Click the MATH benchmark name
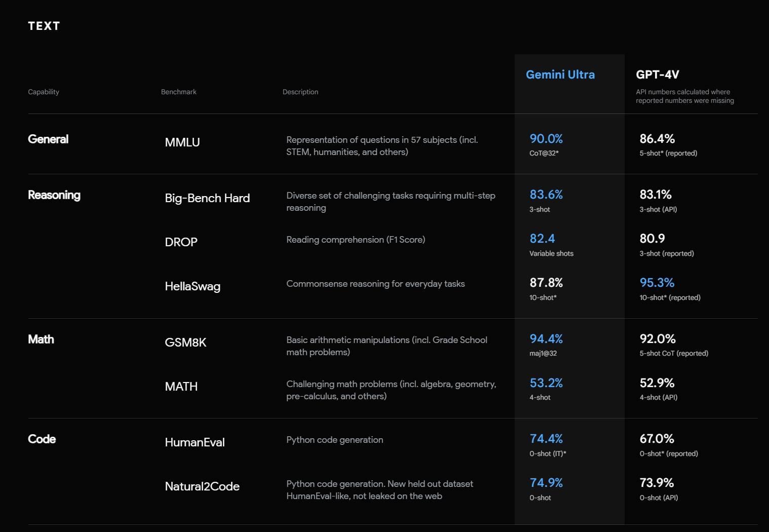Viewport: 769px width, 532px height. tap(181, 387)
